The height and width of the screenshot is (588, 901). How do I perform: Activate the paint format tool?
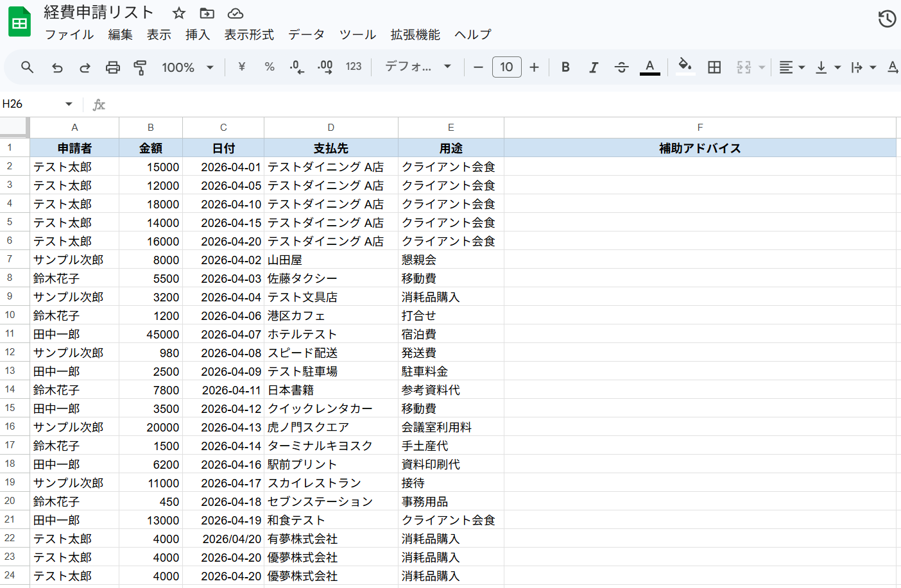pos(140,67)
